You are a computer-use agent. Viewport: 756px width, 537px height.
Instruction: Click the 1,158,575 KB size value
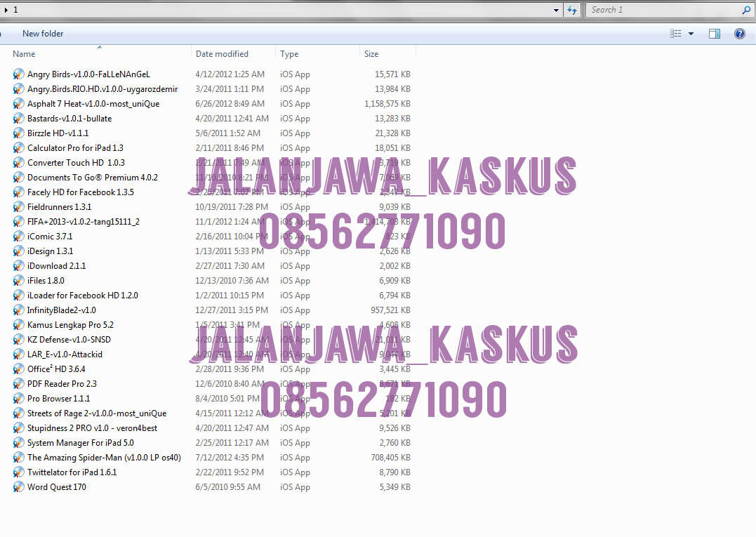[x=387, y=104]
